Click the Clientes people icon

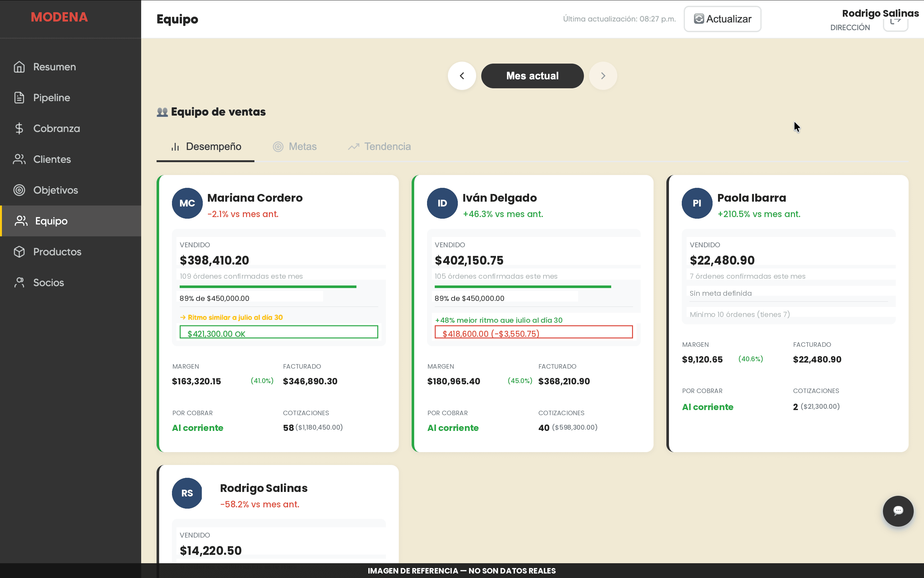point(19,159)
